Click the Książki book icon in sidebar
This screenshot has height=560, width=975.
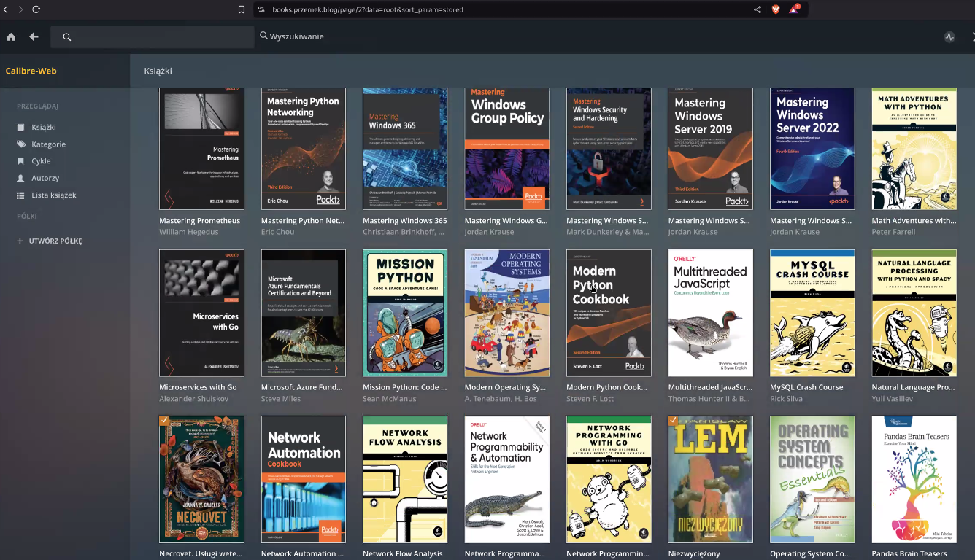pos(20,128)
